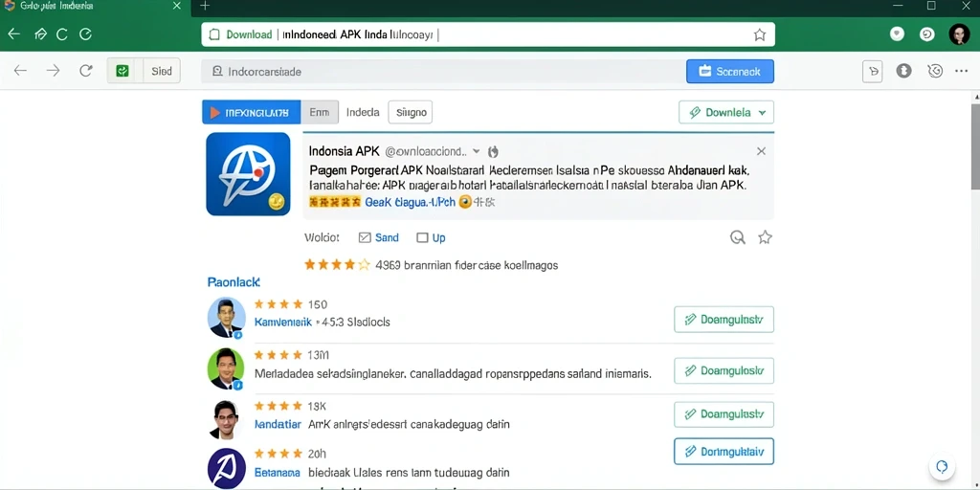Click the swirl icon next to the shield
This screenshot has height=490, width=980.
[x=927, y=34]
